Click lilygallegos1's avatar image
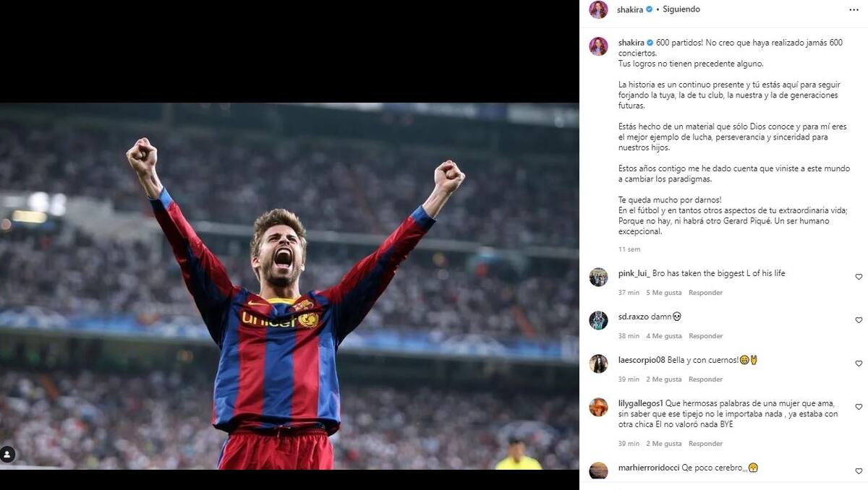This screenshot has height=490, width=868. pos(598,407)
